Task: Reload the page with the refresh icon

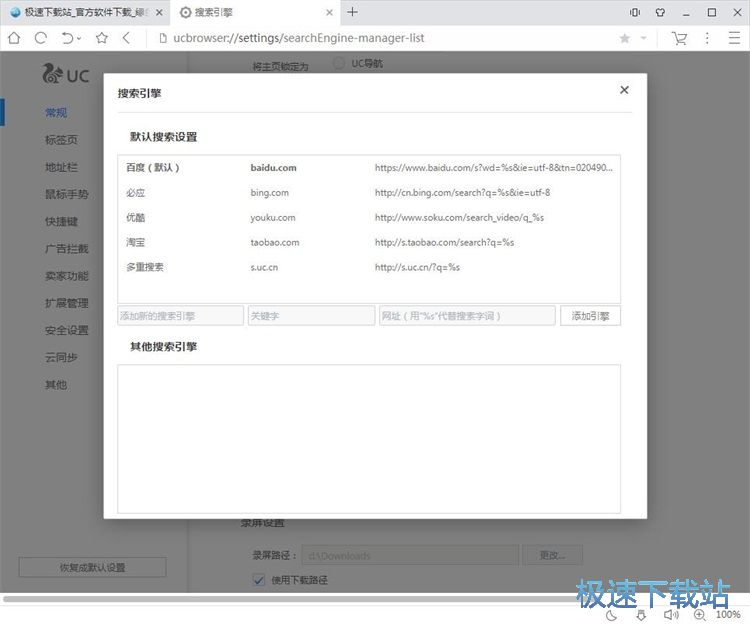Action: coord(41,38)
